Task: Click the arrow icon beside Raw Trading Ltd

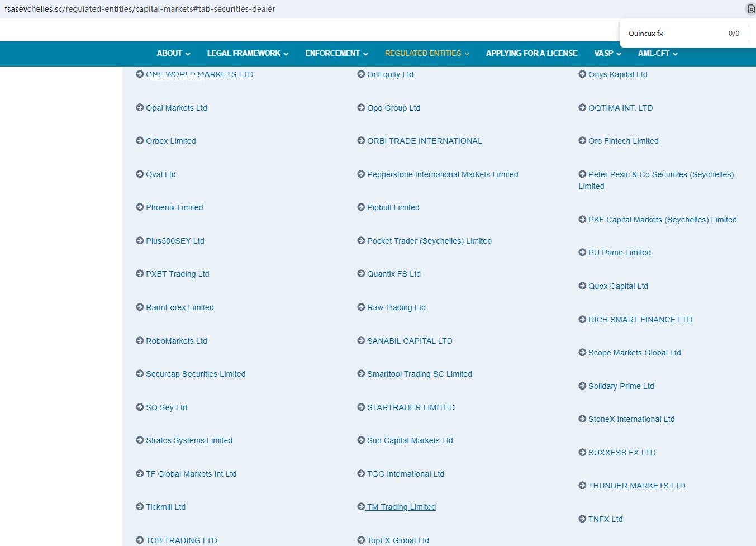Action: 361,307
